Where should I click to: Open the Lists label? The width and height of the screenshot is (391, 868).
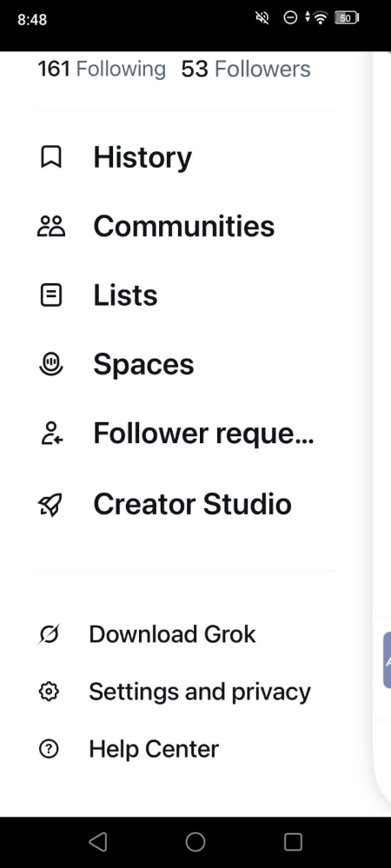[125, 295]
